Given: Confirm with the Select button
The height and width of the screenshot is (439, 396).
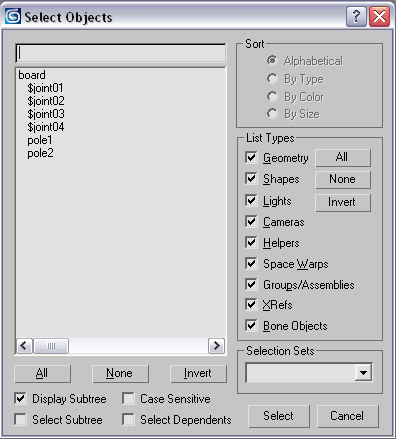Looking at the screenshot, I should coord(279,416).
